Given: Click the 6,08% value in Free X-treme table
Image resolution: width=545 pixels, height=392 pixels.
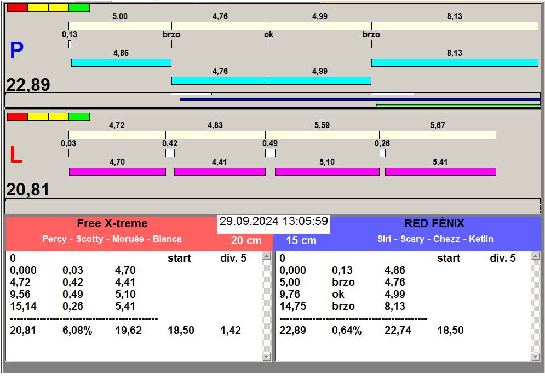Looking at the screenshot, I should 77,330.
